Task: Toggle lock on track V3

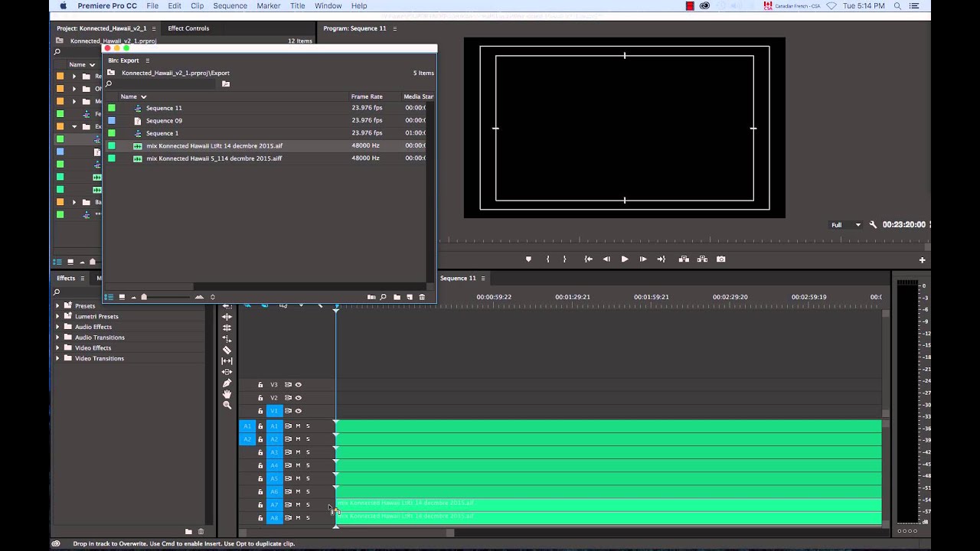Action: click(x=260, y=385)
